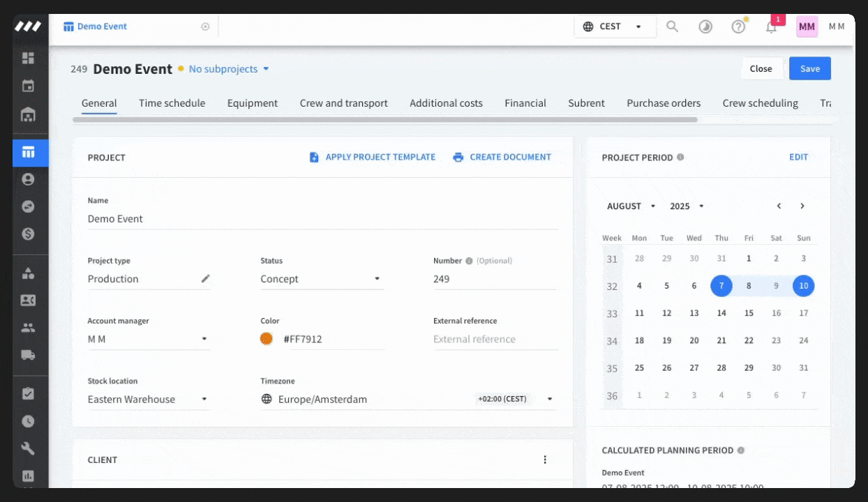The height and width of the screenshot is (502, 868).
Task: Open the clipboard checkmark icon in the sidebar
Action: (28, 393)
